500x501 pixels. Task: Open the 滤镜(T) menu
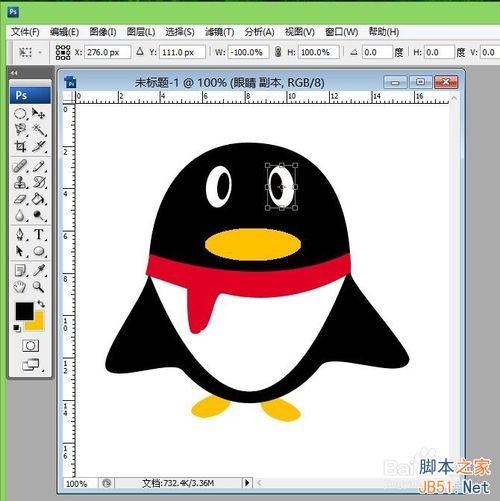point(219,32)
